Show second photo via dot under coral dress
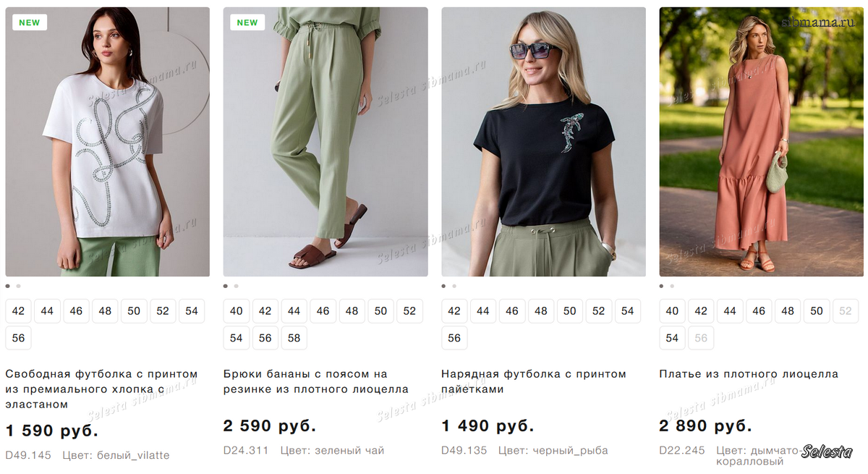 pyautogui.click(x=672, y=286)
